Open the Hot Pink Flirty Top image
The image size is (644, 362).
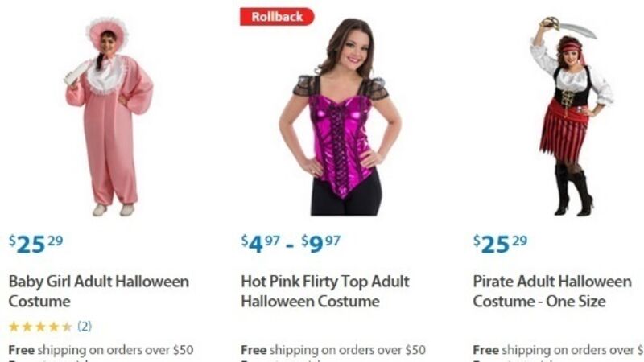point(340,117)
